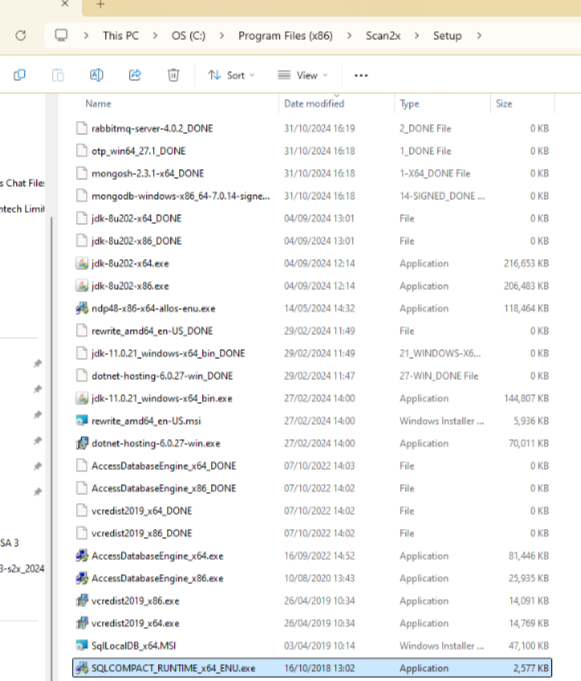Screen dimensions: 581x681
Task: Click the Setup breadcrumb
Action: pos(447,36)
